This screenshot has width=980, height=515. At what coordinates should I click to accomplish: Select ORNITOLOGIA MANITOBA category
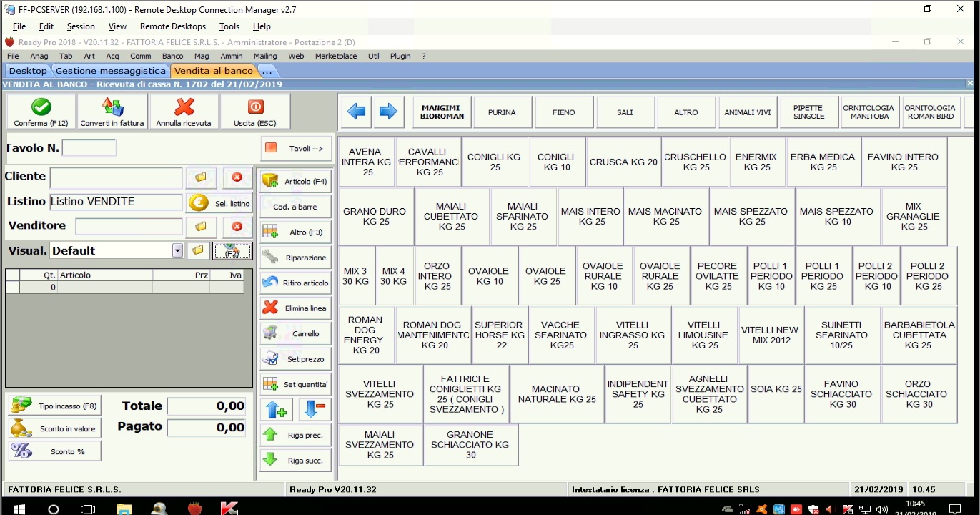pyautogui.click(x=869, y=112)
